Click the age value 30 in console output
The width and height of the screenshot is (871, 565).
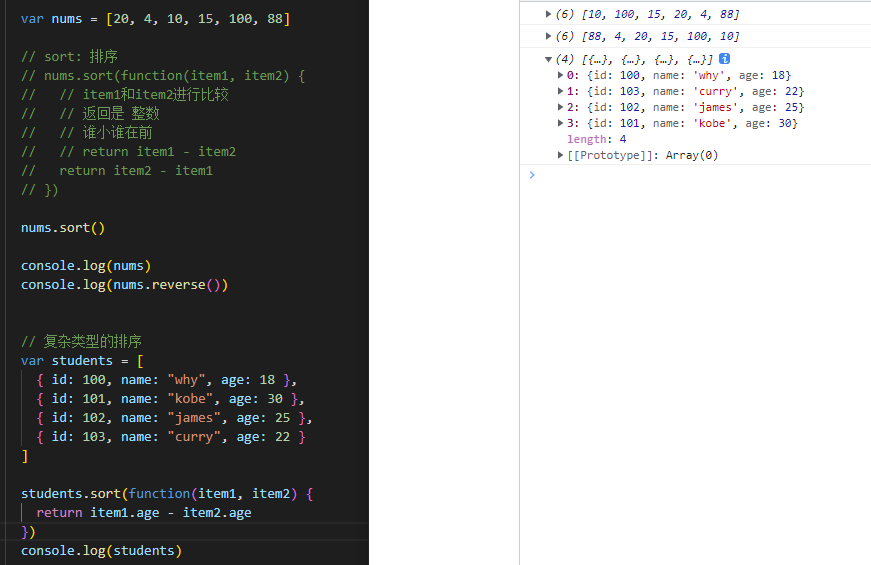tap(784, 123)
